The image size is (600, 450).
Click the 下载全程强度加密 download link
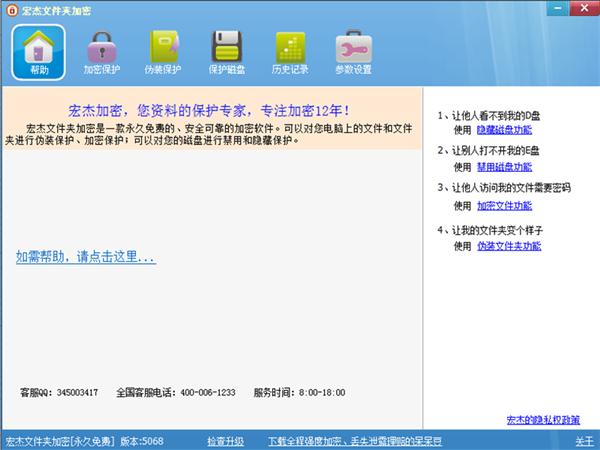pyautogui.click(x=355, y=442)
